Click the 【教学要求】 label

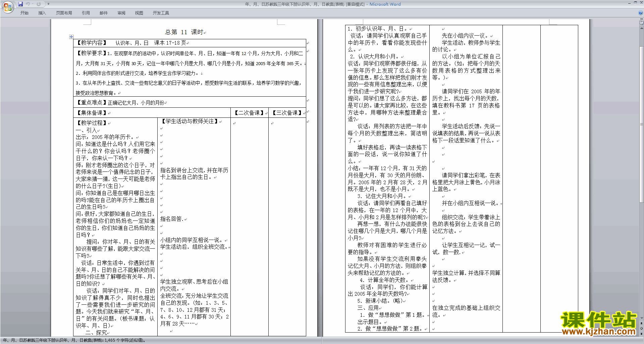coord(92,53)
